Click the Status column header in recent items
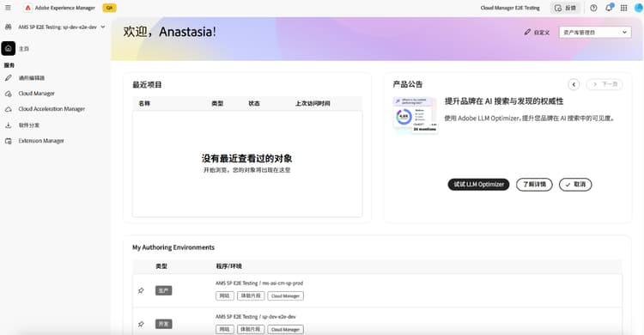The width and height of the screenshot is (644, 335). pyautogui.click(x=254, y=103)
